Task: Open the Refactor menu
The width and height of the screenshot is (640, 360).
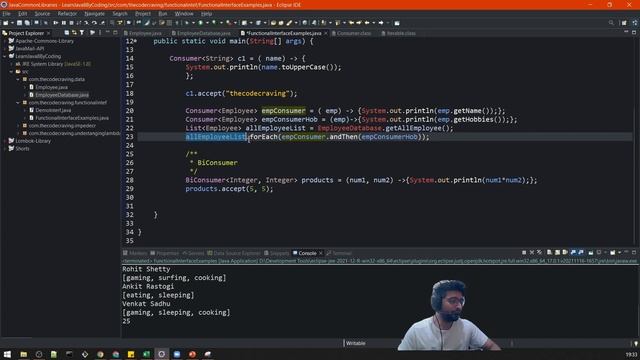Action: 67,14
